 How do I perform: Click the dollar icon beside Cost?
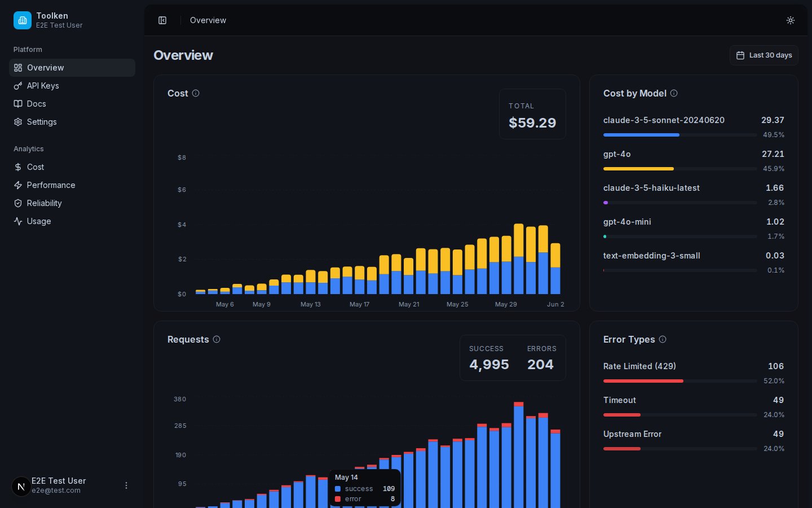point(18,167)
